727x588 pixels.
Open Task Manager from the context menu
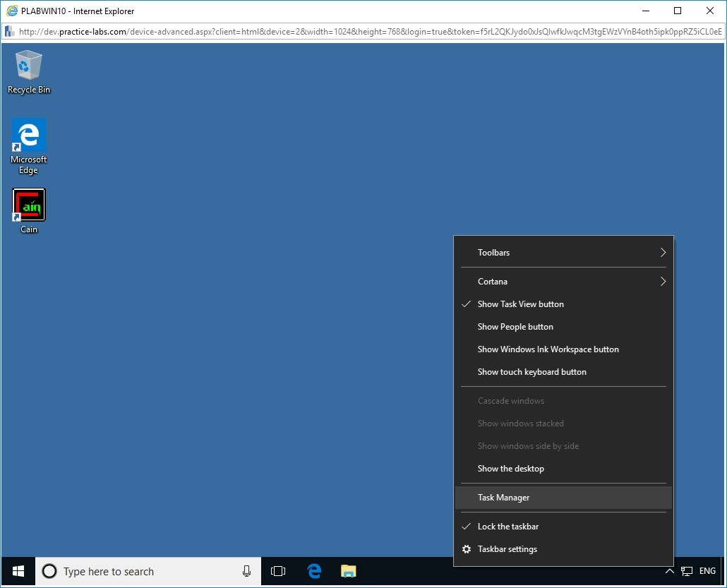tap(503, 497)
